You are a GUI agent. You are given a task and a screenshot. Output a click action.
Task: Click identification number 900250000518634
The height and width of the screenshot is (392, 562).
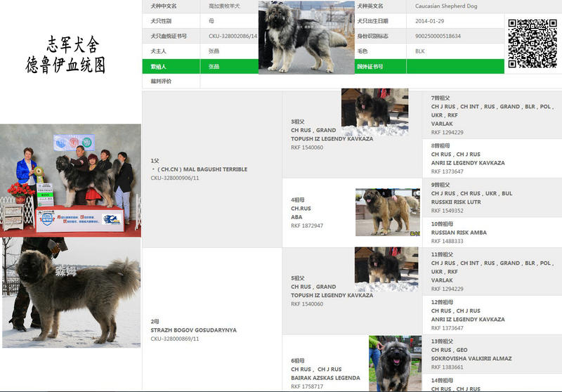tap(438, 37)
